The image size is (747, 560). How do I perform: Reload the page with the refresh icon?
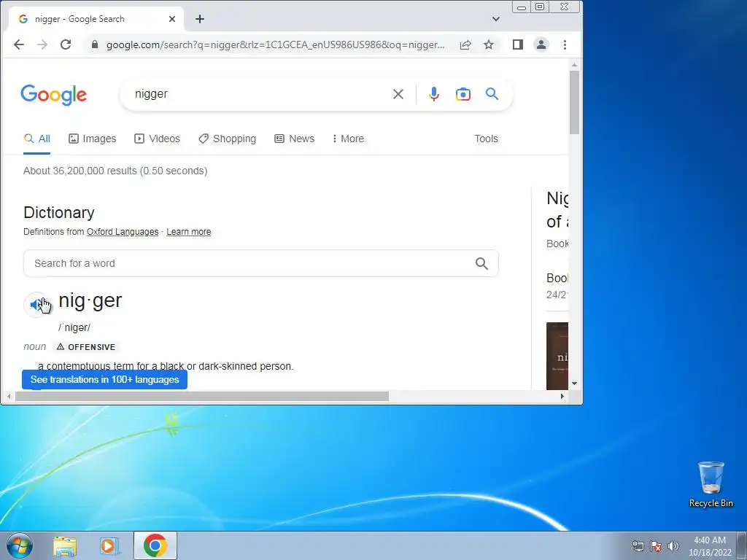click(x=66, y=44)
